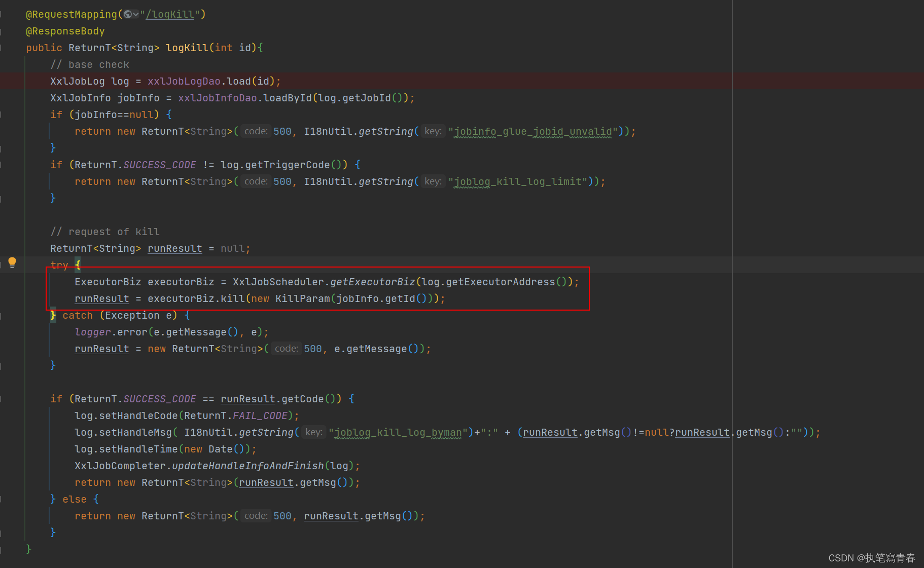Screen dimensions: 924x568
Task: Click the yellow lightbulb intention icon
Action: click(12, 262)
